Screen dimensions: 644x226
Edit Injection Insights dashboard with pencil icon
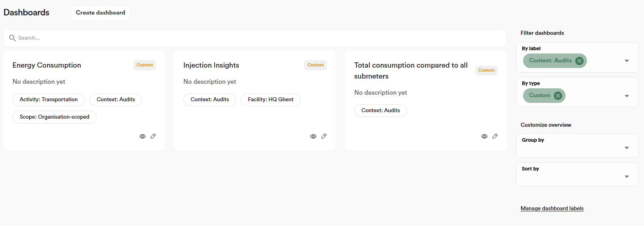pos(324,136)
